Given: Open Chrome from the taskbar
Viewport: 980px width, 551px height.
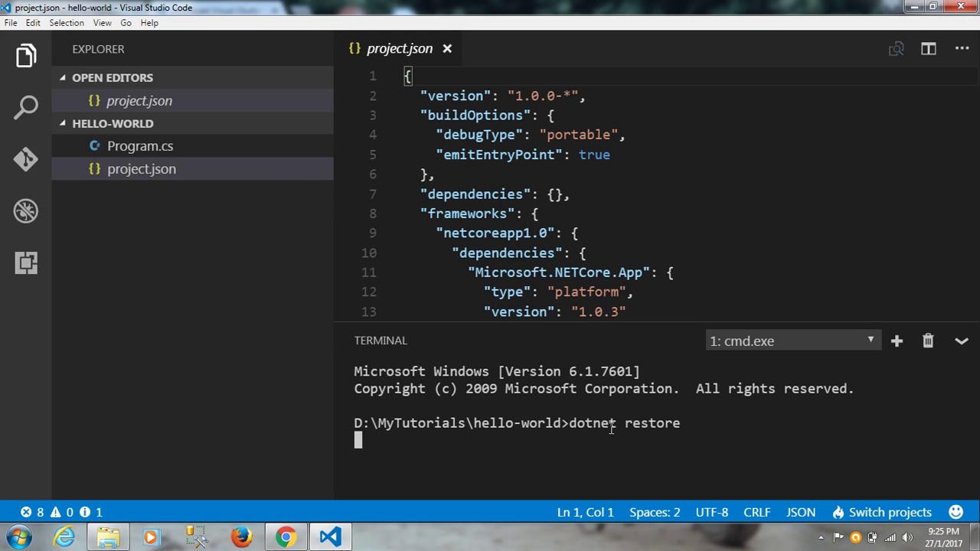Looking at the screenshot, I should click(286, 537).
